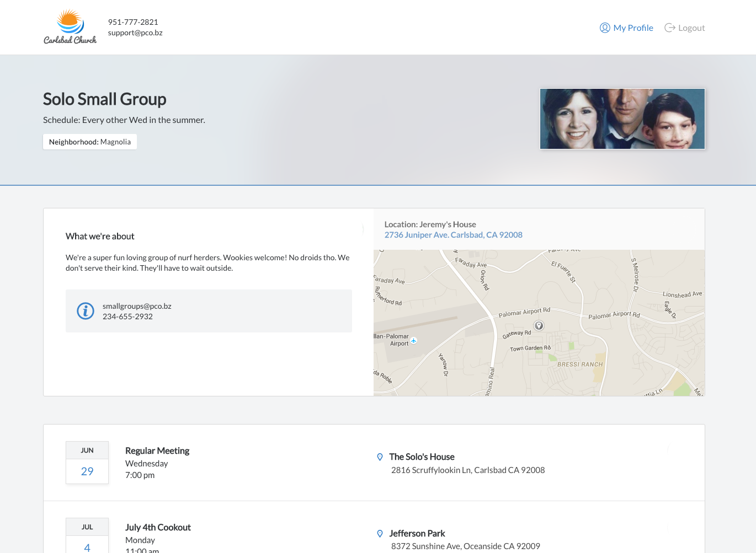Click the July 4th Cookout event title

158,527
